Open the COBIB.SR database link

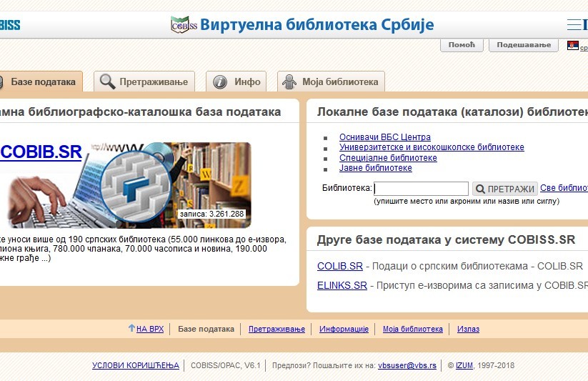41,152
